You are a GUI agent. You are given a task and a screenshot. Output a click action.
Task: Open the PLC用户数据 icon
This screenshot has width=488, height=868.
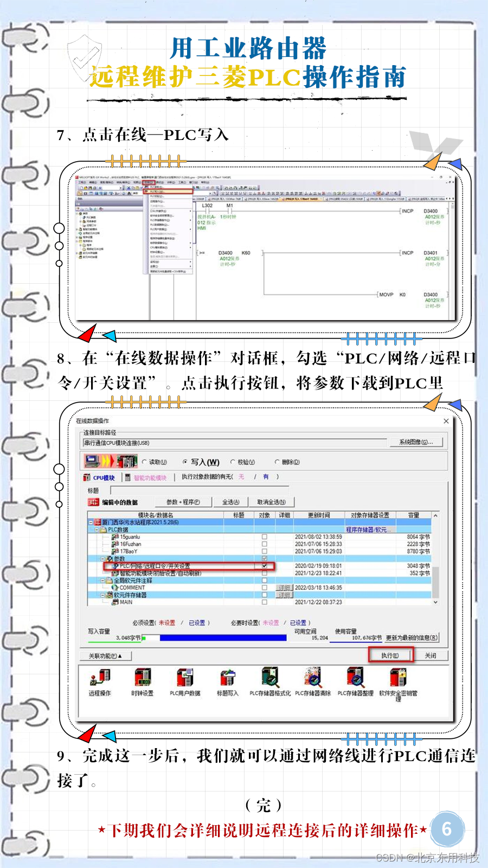tap(185, 678)
